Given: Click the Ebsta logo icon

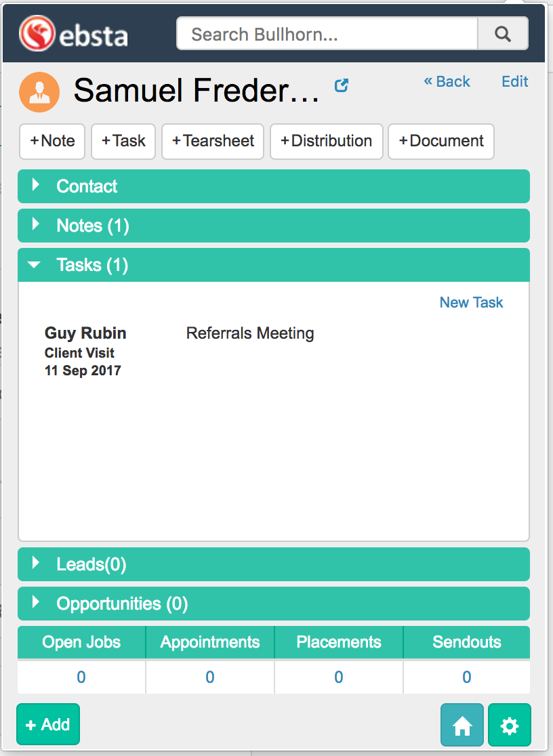Looking at the screenshot, I should point(37,33).
